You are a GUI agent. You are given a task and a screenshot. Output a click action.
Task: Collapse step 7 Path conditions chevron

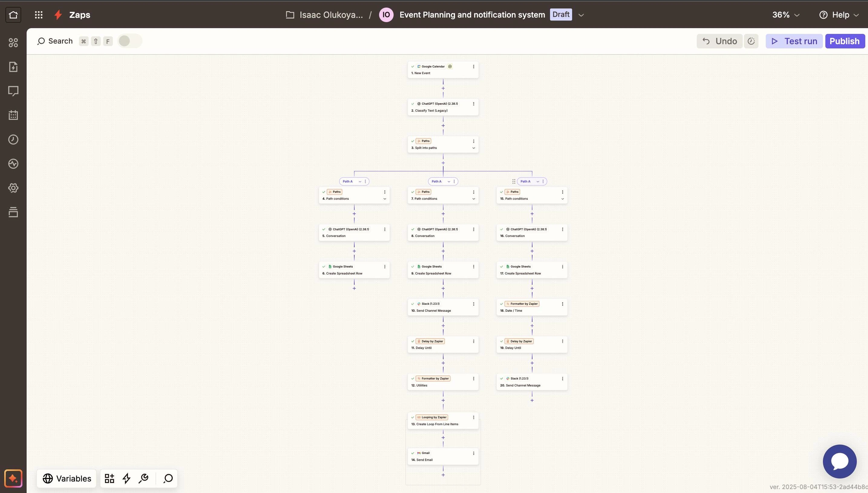(473, 199)
